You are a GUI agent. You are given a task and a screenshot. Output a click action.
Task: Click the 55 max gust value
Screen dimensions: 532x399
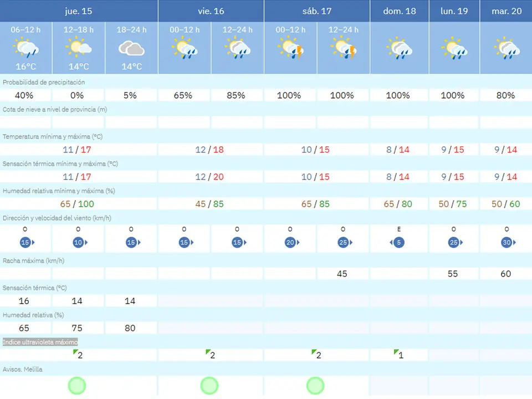click(x=454, y=274)
